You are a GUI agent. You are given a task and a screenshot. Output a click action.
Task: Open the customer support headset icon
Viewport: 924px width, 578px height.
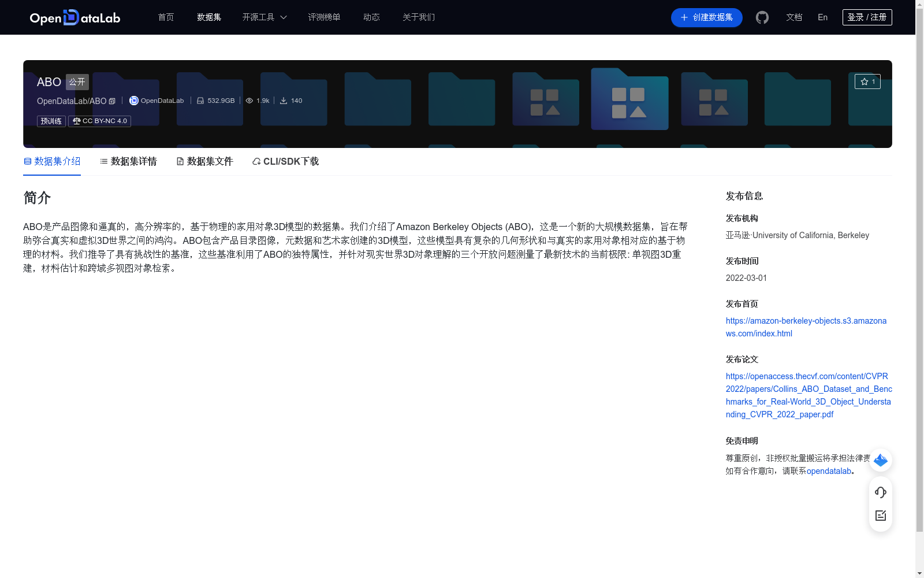(881, 492)
